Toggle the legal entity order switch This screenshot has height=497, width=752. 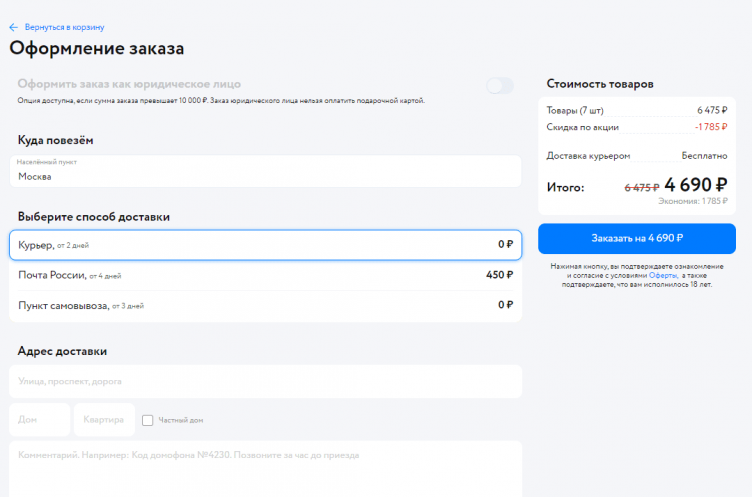pos(499,86)
